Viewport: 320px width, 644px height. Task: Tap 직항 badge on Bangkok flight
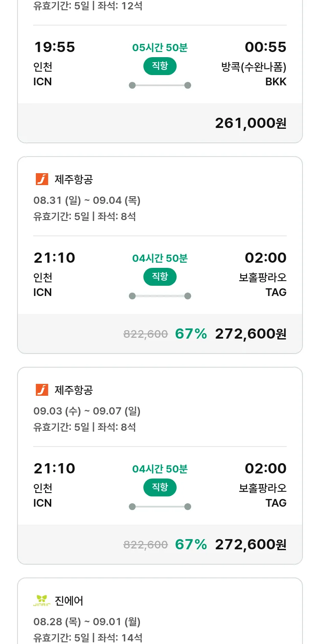(x=160, y=66)
